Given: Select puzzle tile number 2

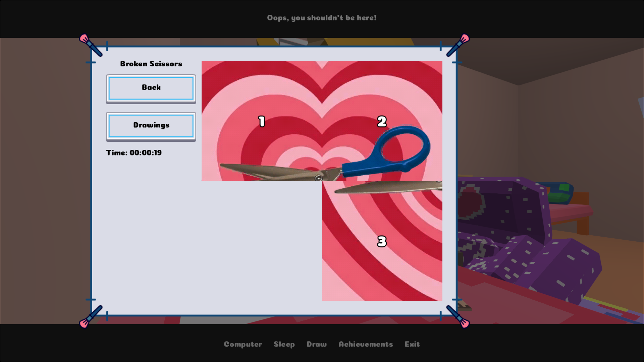Looking at the screenshot, I should 382,121.
